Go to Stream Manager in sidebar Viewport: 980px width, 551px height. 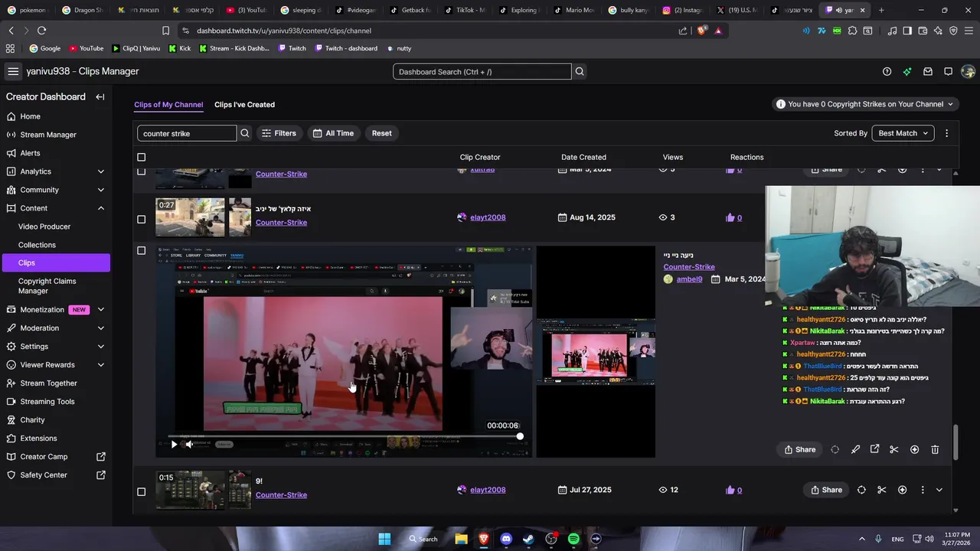pyautogui.click(x=48, y=135)
